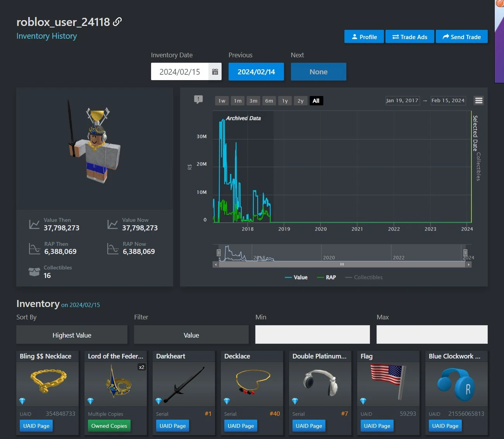Click the Lord of the Federation item title
This screenshot has width=504, height=439.
coord(115,356)
